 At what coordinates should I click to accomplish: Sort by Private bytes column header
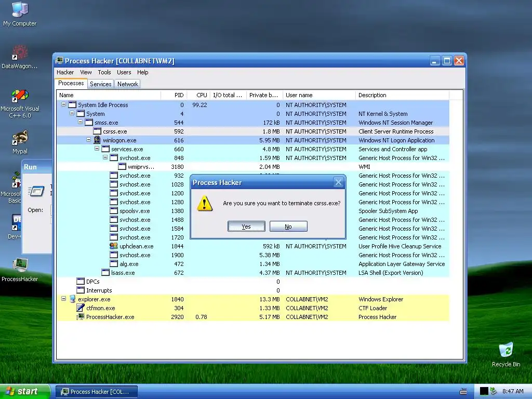tap(264, 95)
